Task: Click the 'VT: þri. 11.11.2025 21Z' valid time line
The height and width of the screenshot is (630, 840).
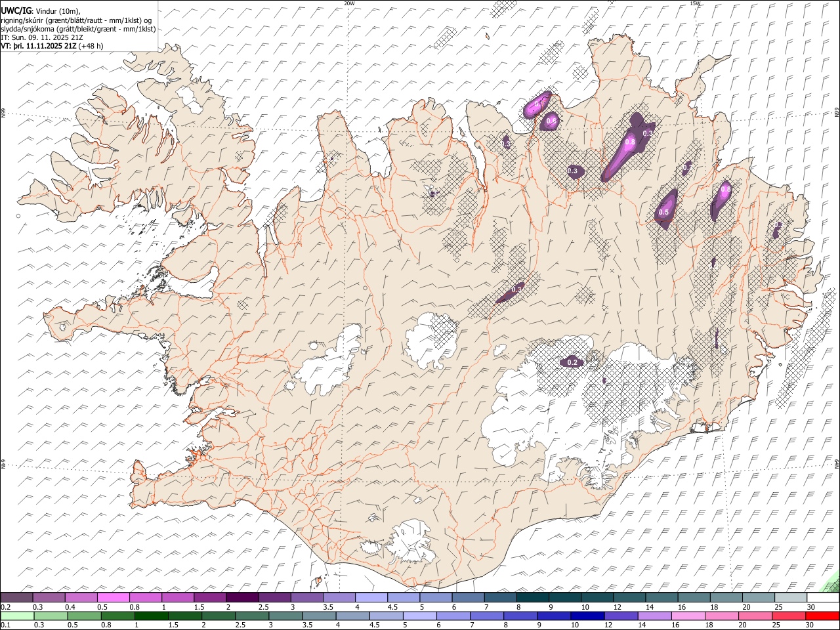Action: pyautogui.click(x=38, y=46)
